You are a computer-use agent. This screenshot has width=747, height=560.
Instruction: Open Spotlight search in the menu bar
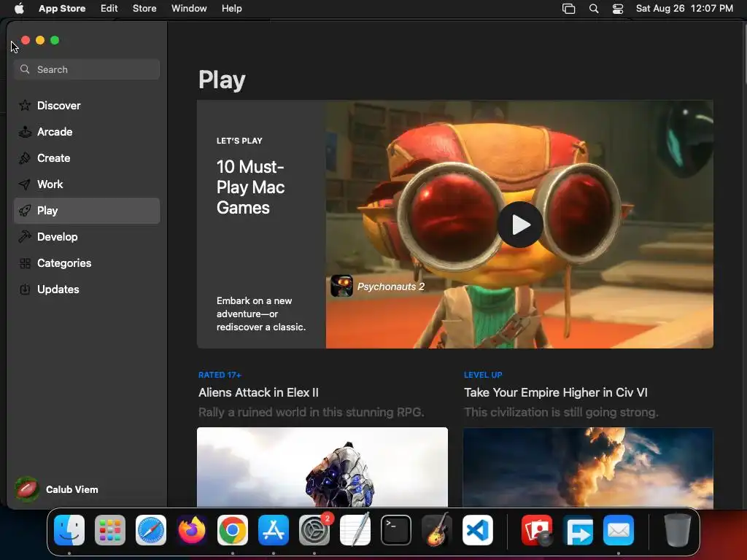594,9
